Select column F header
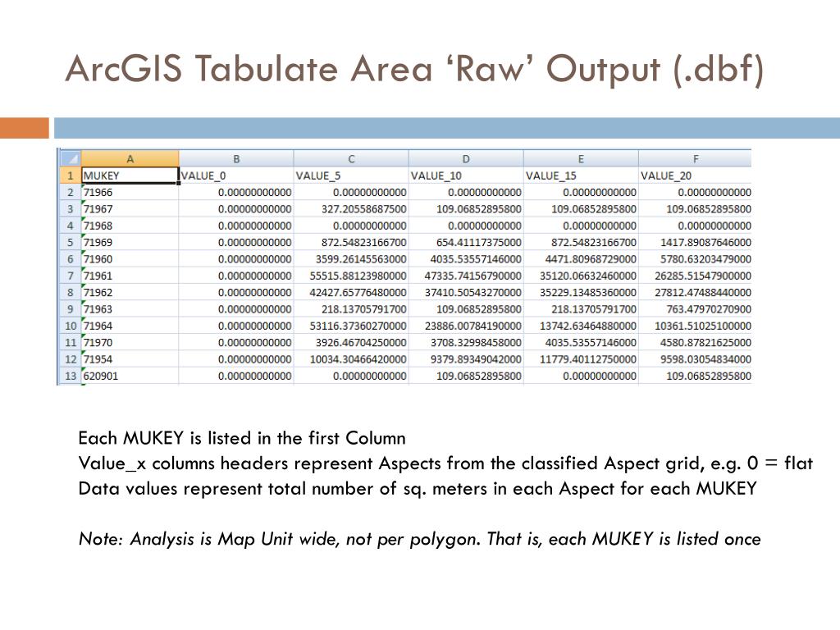 click(x=696, y=158)
